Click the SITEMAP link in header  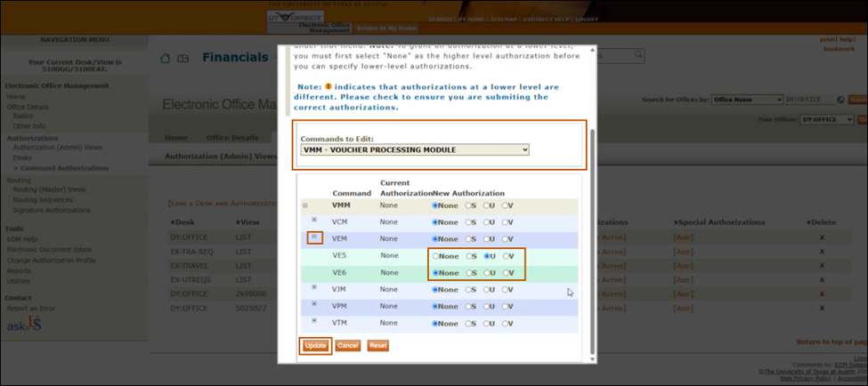(504, 20)
